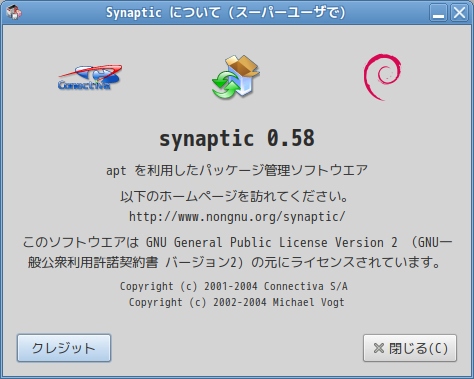
Task: Click the 閉じる(C) close button
Action: tap(410, 348)
